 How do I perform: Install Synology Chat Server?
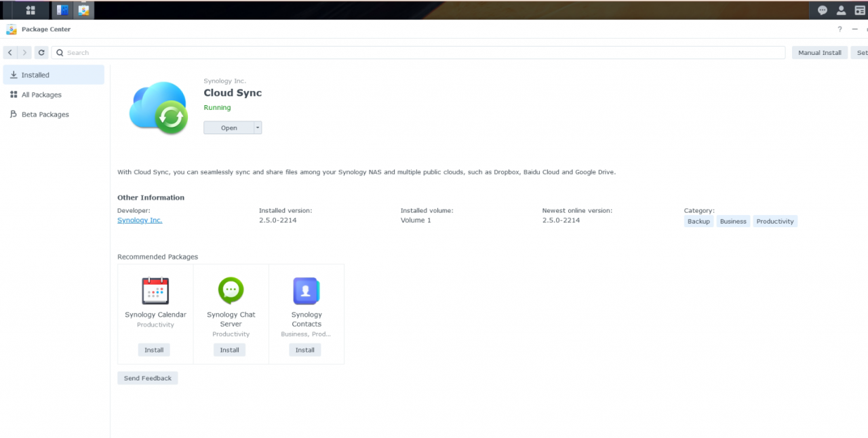[229, 349]
